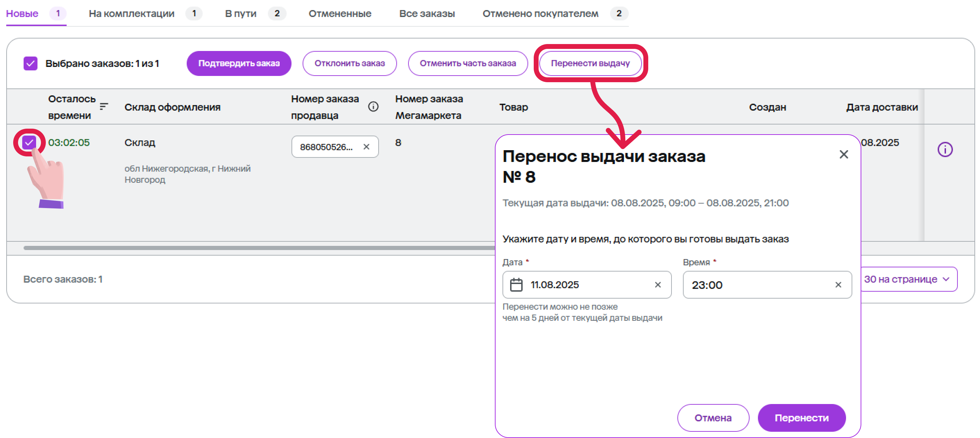Image resolution: width=980 pixels, height=438 pixels.
Task: Click Мегамаркет order number 8 cell
Action: click(398, 143)
